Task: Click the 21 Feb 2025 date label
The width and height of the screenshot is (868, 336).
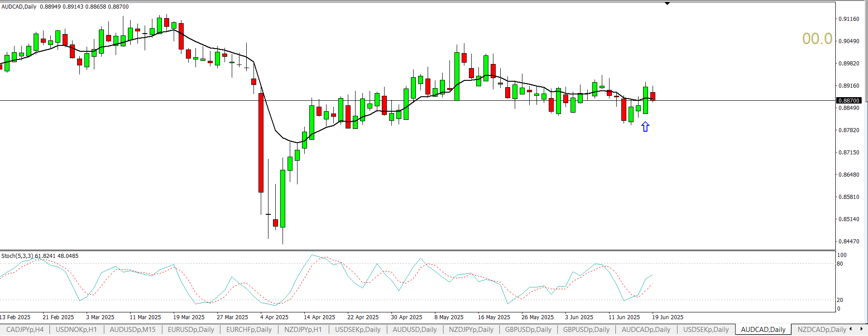Action: tap(58, 317)
